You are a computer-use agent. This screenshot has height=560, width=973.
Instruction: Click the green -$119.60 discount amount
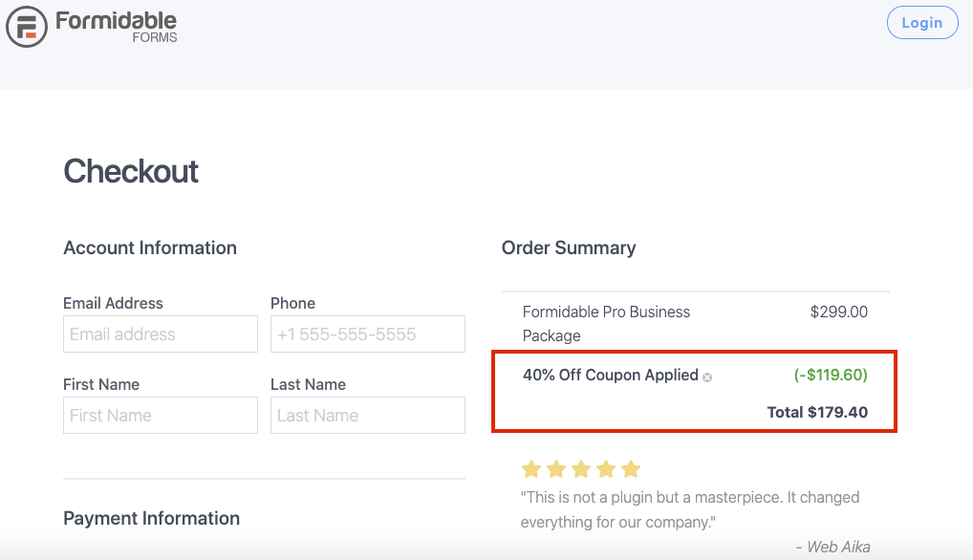click(x=831, y=375)
